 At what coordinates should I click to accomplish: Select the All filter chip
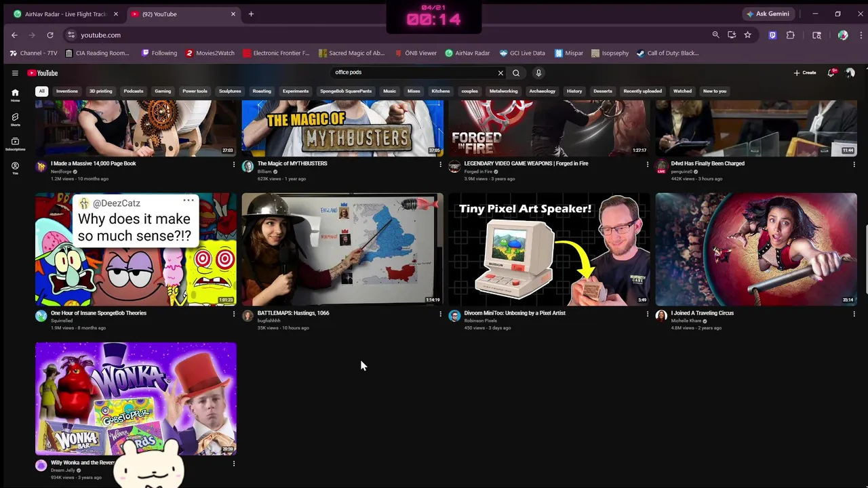pos(41,91)
